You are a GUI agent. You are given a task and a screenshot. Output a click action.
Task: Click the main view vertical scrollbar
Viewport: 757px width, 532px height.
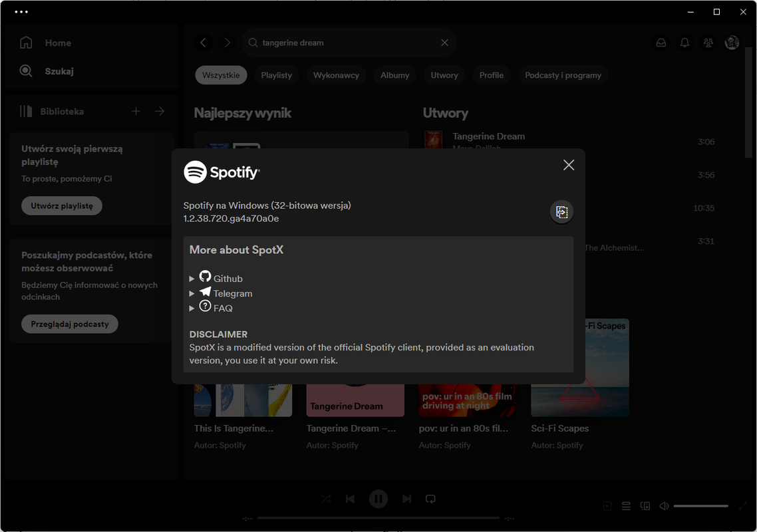pyautogui.click(x=749, y=102)
